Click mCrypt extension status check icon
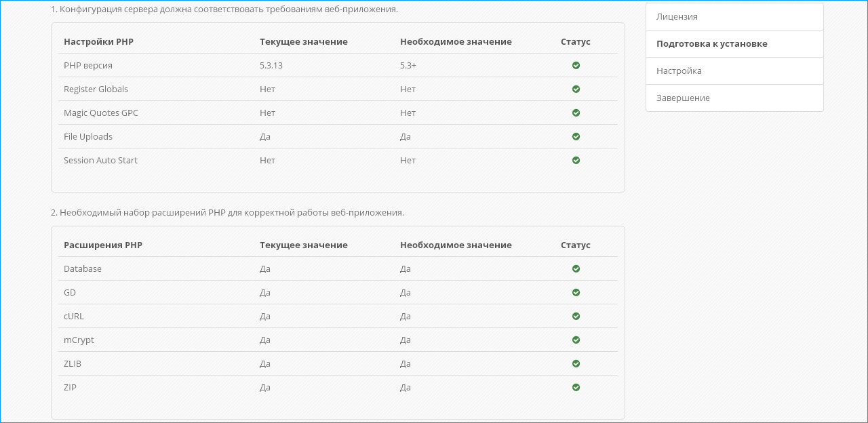Viewport: 868px width, 423px height. click(576, 340)
